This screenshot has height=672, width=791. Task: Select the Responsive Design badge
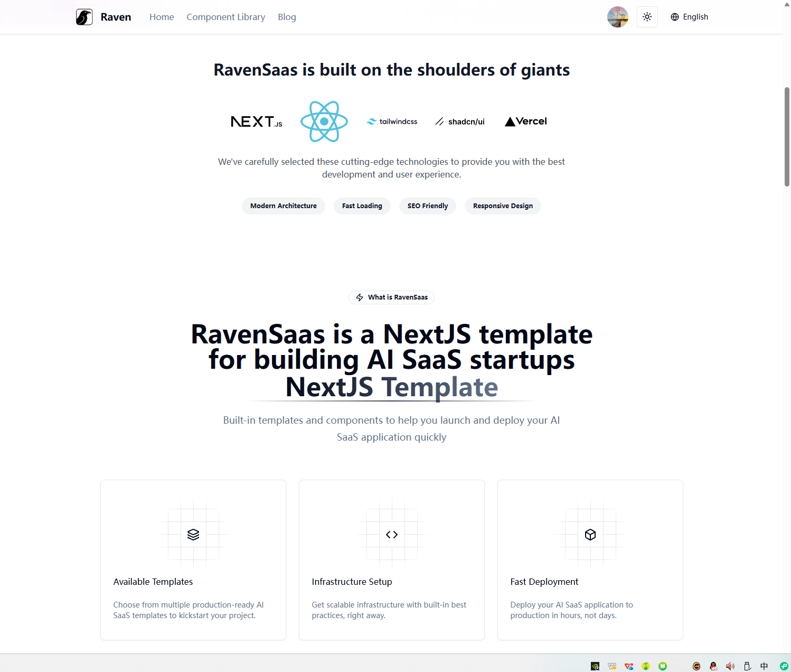[503, 206]
